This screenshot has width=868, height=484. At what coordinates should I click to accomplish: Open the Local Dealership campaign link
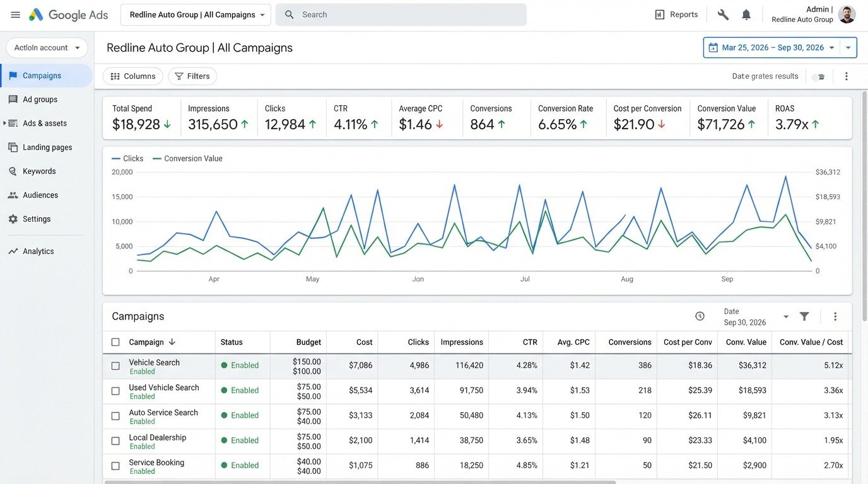click(157, 437)
